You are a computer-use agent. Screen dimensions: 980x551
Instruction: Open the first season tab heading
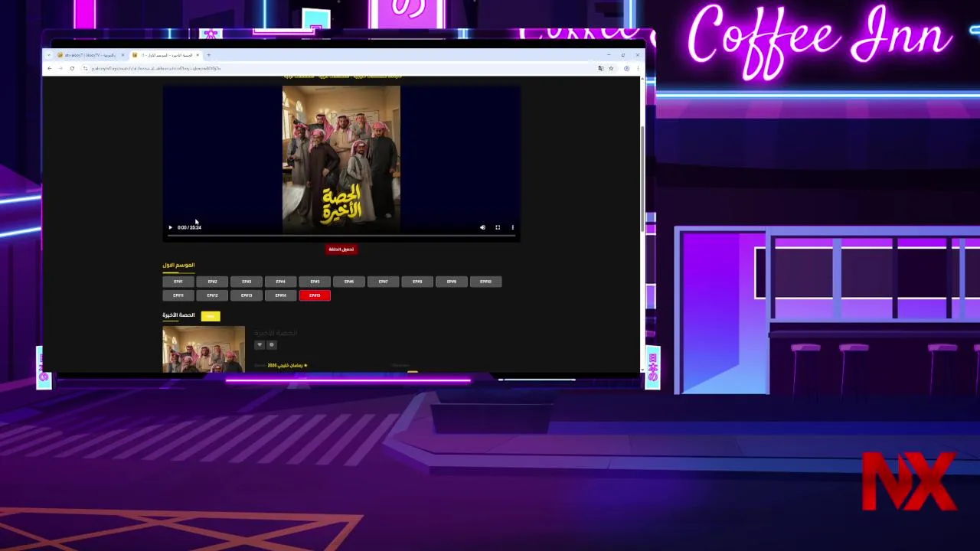(x=178, y=265)
